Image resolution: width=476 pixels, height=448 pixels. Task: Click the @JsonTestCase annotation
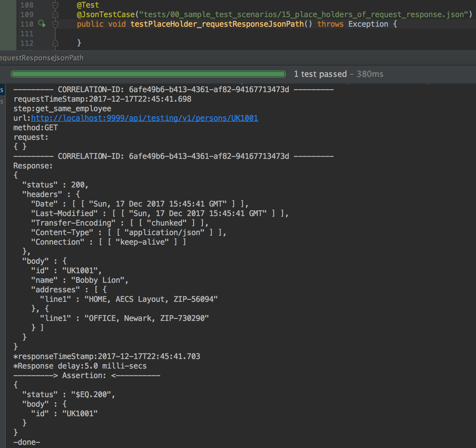point(106,15)
